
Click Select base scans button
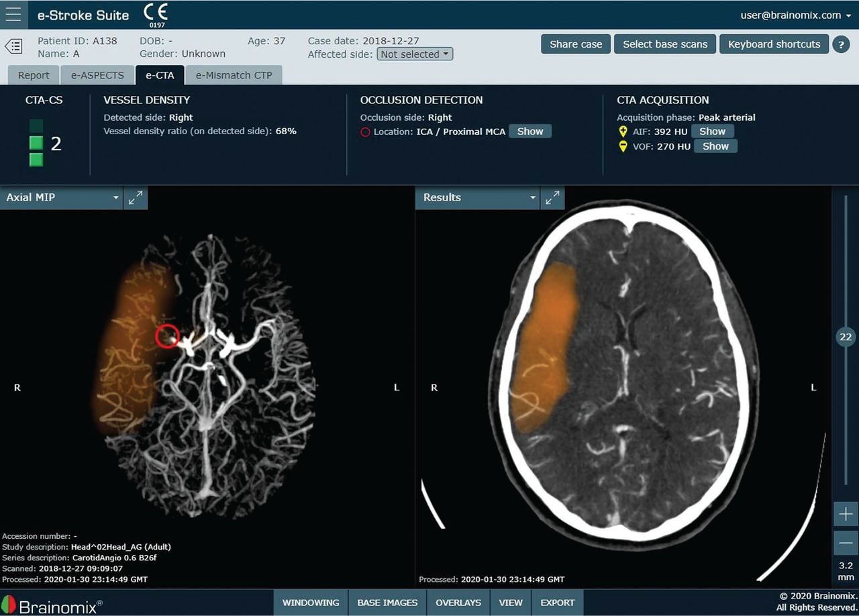pos(665,44)
